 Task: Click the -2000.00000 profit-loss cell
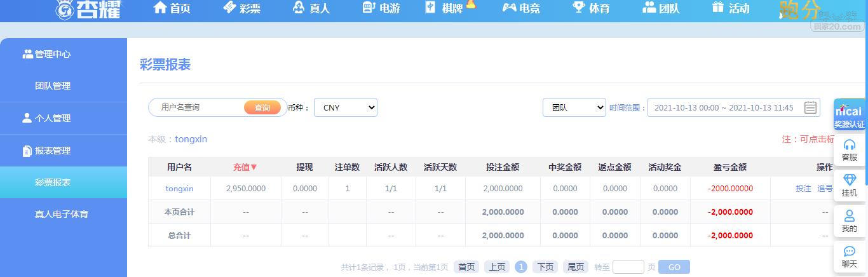(730, 189)
